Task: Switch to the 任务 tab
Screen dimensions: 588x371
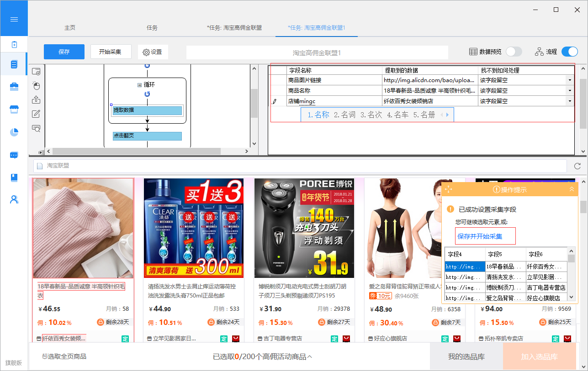Action: click(x=152, y=28)
